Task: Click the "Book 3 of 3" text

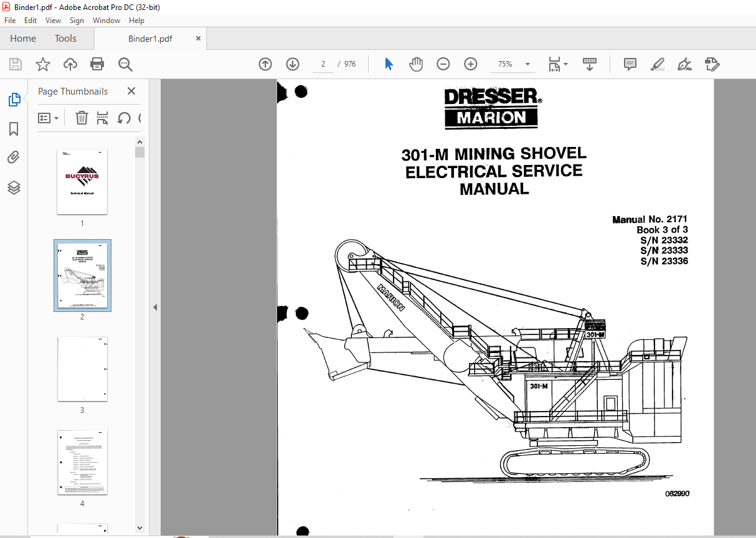Action: click(x=662, y=230)
